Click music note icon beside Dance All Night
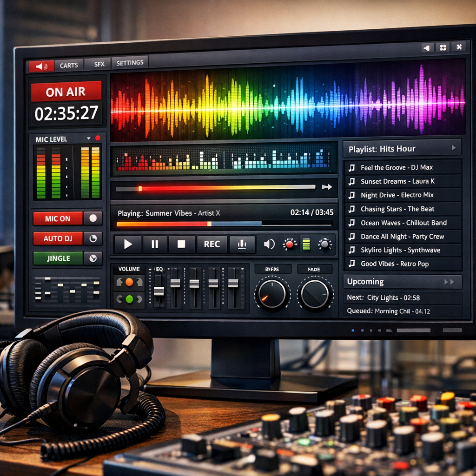Image resolution: width=476 pixels, height=476 pixels. point(352,236)
